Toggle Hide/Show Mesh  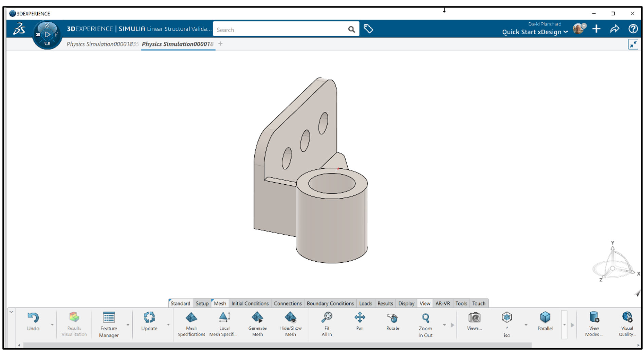pyautogui.click(x=290, y=324)
